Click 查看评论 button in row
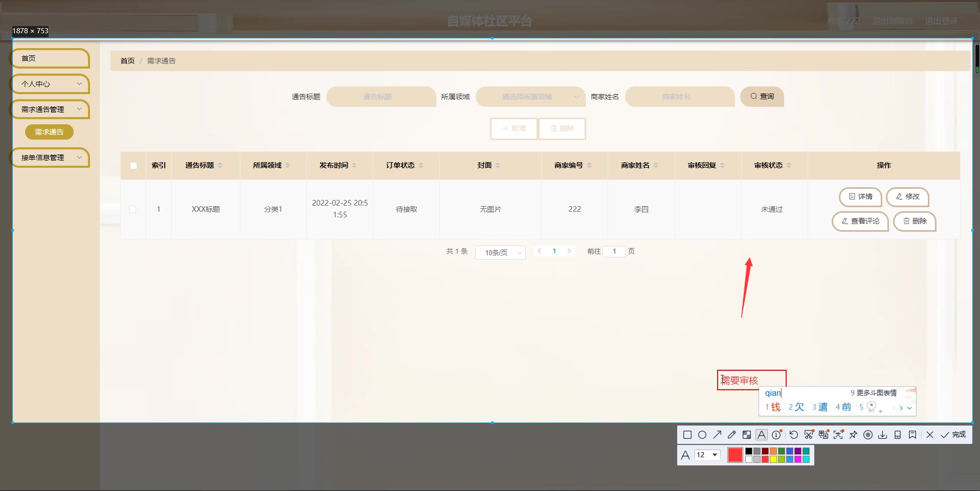Image resolution: width=980 pixels, height=491 pixels. point(860,221)
